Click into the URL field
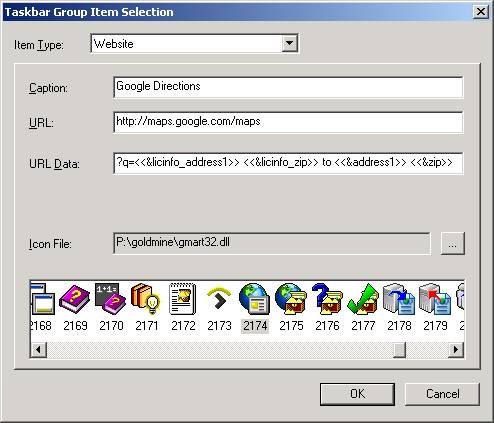This screenshot has height=423, width=494. [288, 122]
